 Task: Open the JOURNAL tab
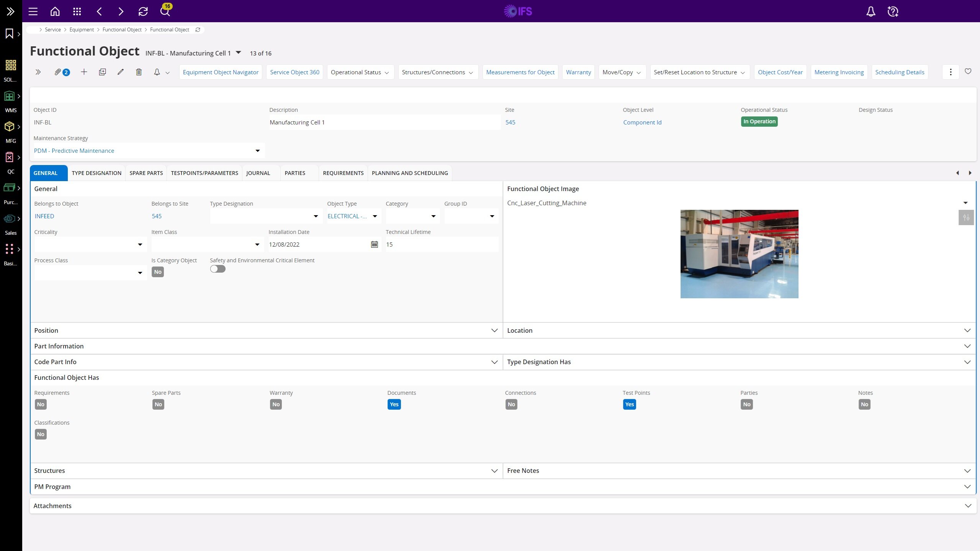[x=258, y=173]
